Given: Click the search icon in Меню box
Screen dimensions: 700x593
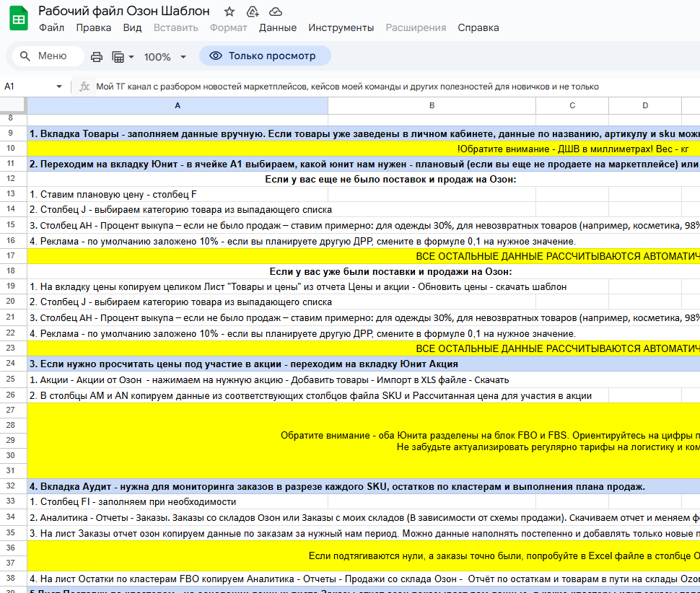Looking at the screenshot, I should pyautogui.click(x=25, y=56).
